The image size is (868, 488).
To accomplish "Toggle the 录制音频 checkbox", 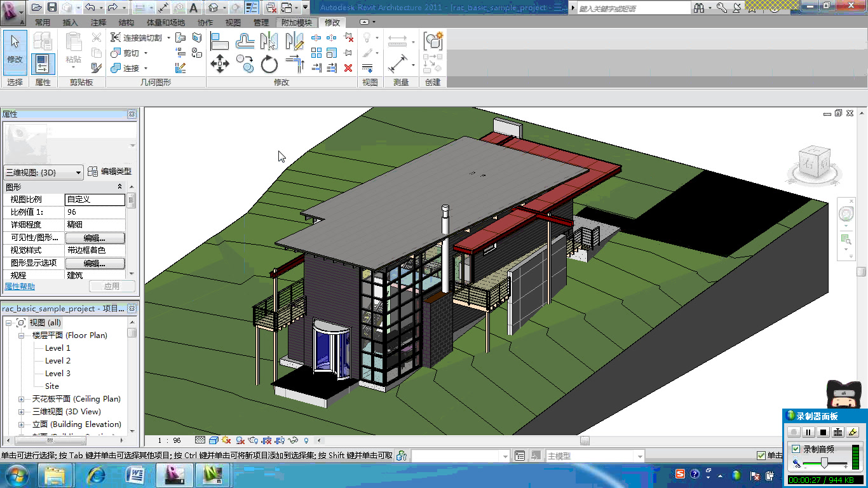I will coord(796,449).
